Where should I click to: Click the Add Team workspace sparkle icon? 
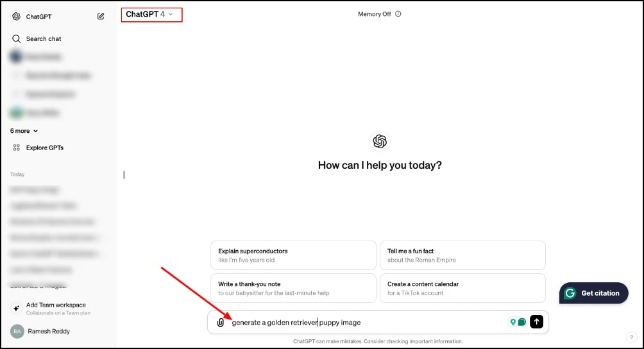click(x=17, y=309)
